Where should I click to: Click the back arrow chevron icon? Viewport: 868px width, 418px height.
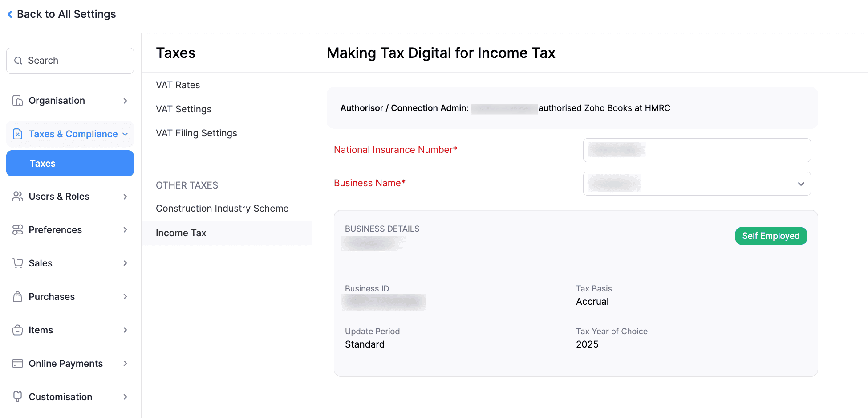tap(10, 14)
